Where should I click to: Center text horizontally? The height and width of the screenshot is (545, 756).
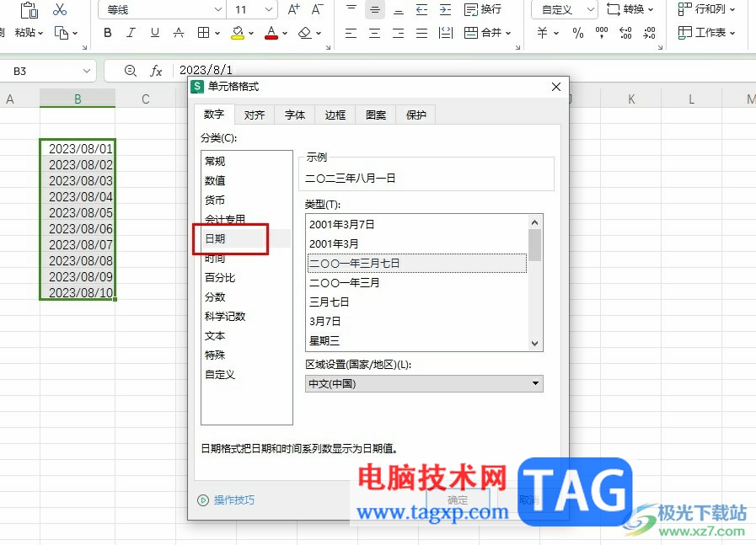374,33
